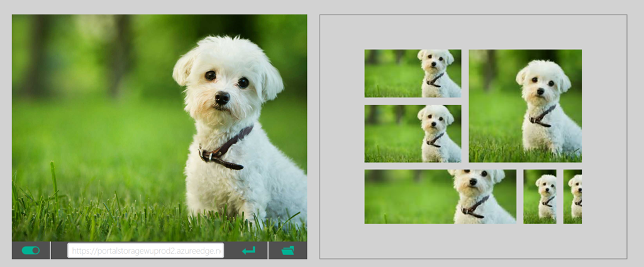Screen dimensions: 644x267
Task: Select the large square thumbnail crop
Action: click(525, 106)
